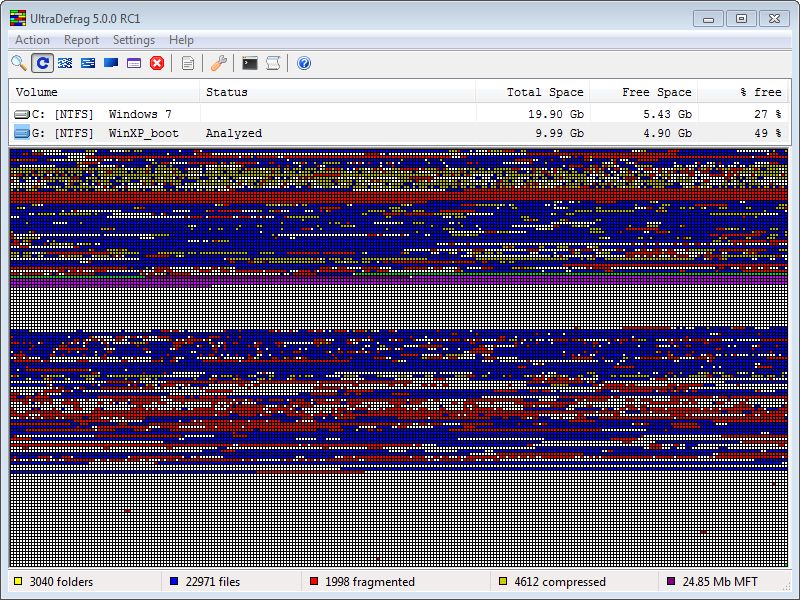Start Defragment from the toolbar

[65, 63]
